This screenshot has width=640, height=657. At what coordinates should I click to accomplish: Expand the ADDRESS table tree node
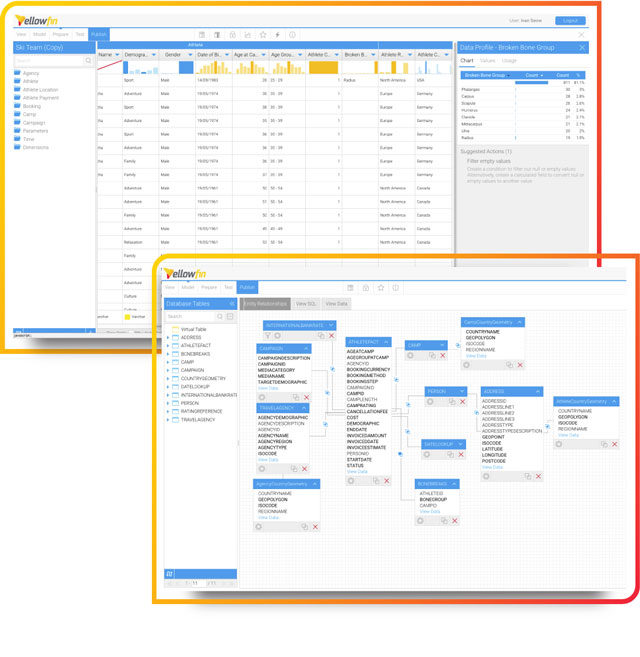click(x=168, y=337)
